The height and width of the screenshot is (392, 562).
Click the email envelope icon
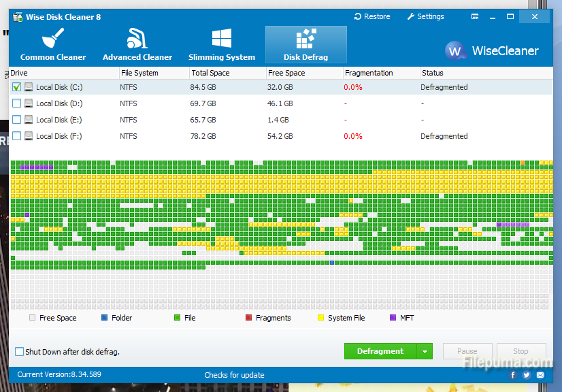point(540,375)
